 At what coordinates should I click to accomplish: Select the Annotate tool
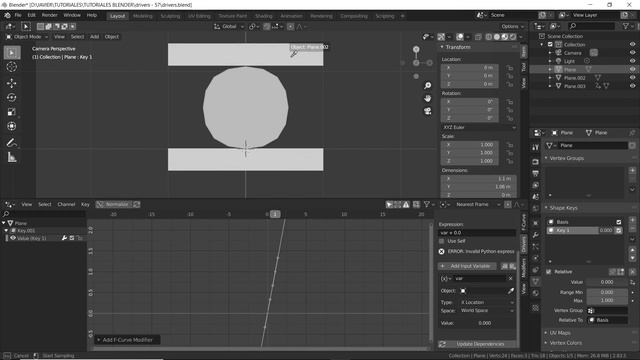pos(12,142)
